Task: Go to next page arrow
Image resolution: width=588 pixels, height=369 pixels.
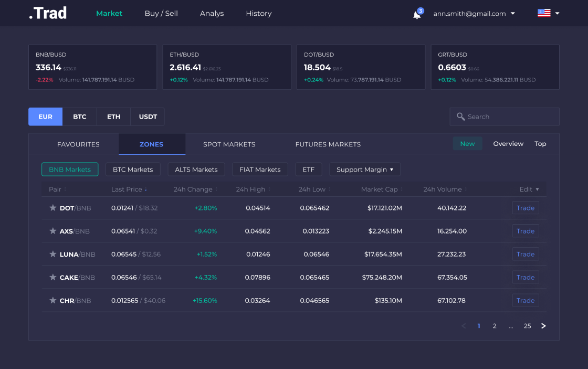Action: point(543,326)
